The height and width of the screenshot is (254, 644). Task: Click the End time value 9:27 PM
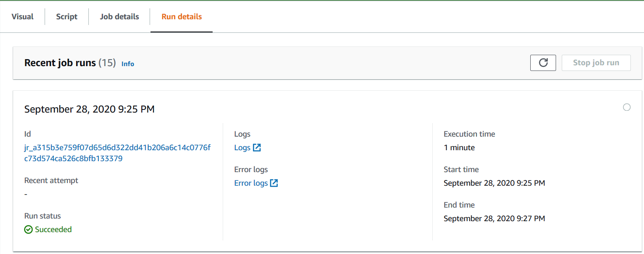coord(494,219)
